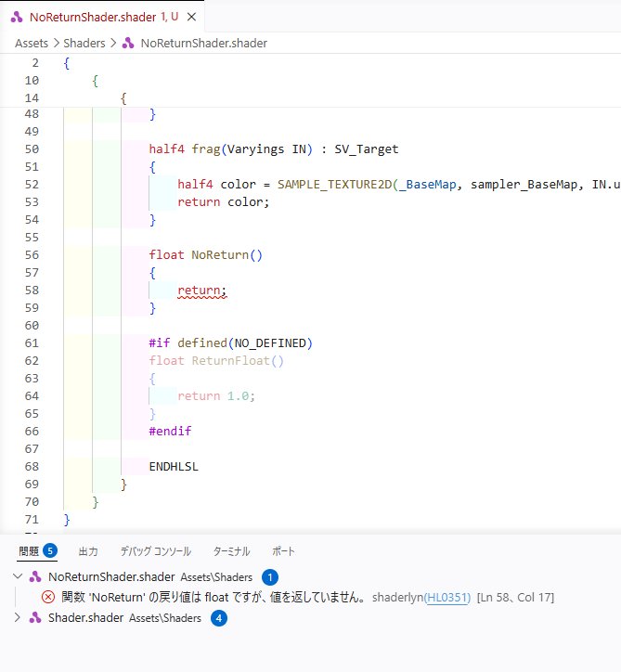Click the dimmed 'float ReturnFloat()' on line 62

216,360
